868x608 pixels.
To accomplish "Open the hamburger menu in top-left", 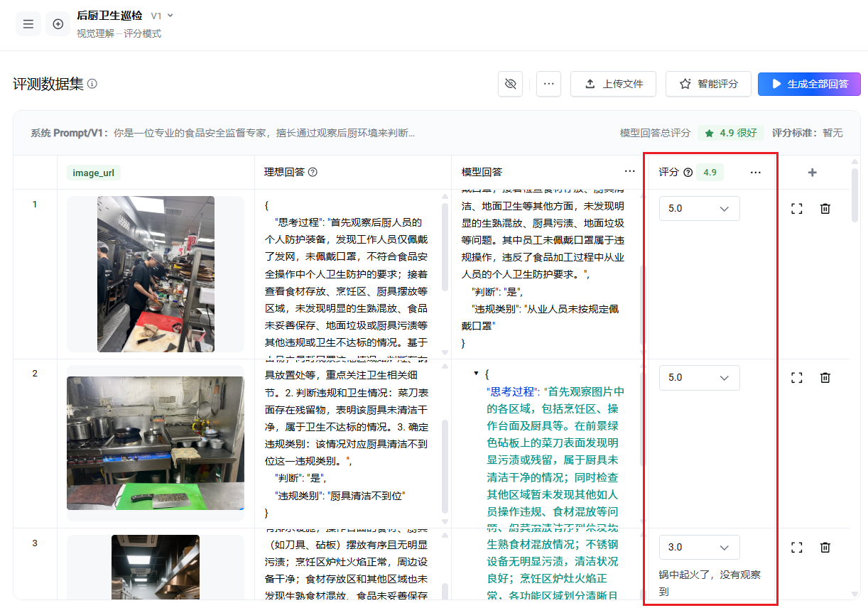I will click(28, 24).
